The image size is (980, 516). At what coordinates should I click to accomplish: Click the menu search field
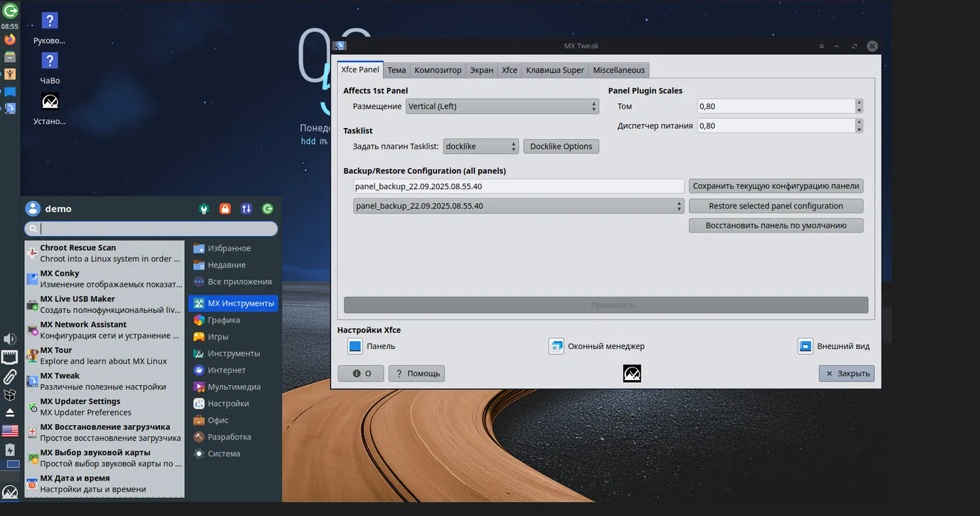tap(157, 229)
